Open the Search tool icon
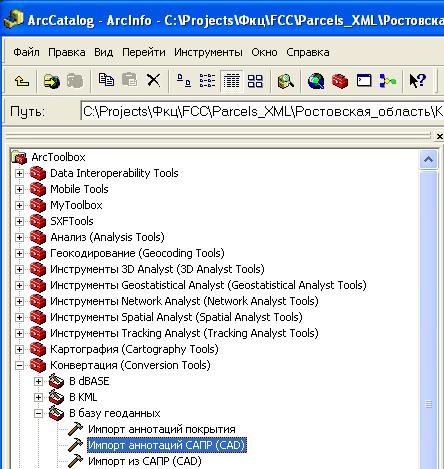444x469 pixels. (x=285, y=81)
